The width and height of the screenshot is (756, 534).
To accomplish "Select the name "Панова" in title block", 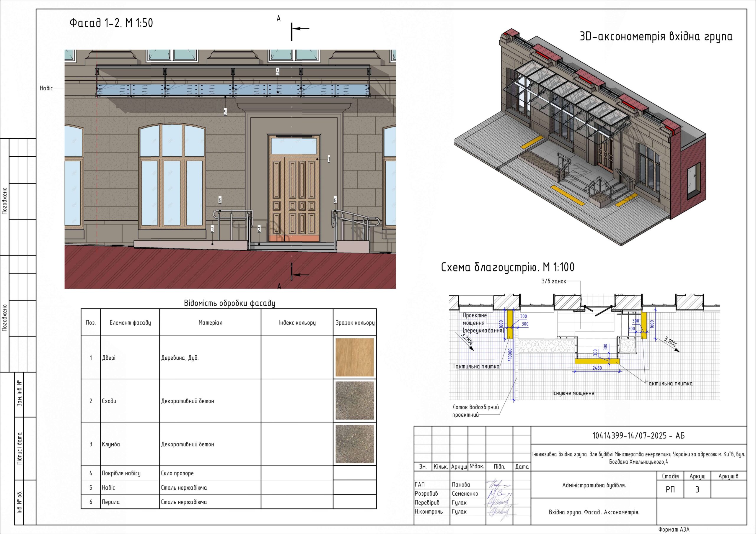I will pyautogui.click(x=461, y=484).
